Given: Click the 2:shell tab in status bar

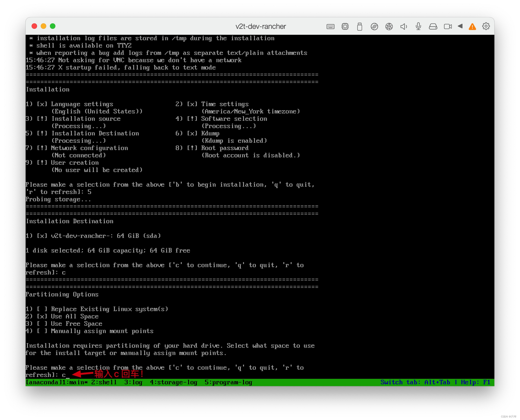Looking at the screenshot, I should click(x=104, y=382).
